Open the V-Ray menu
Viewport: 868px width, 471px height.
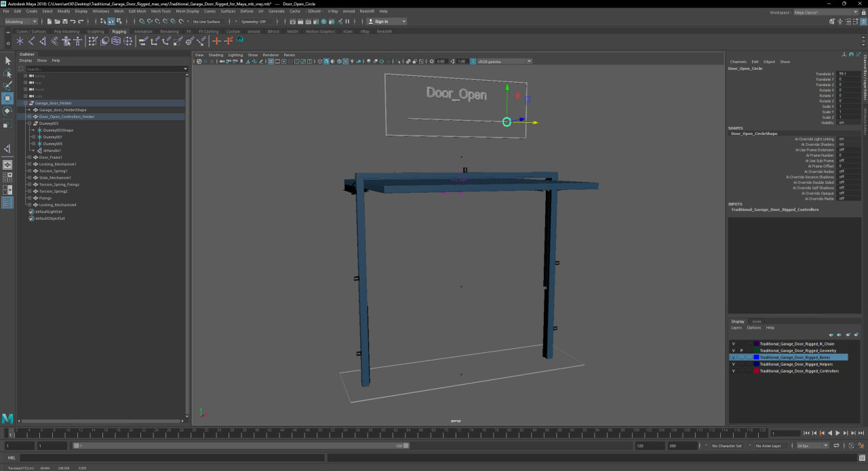332,12
